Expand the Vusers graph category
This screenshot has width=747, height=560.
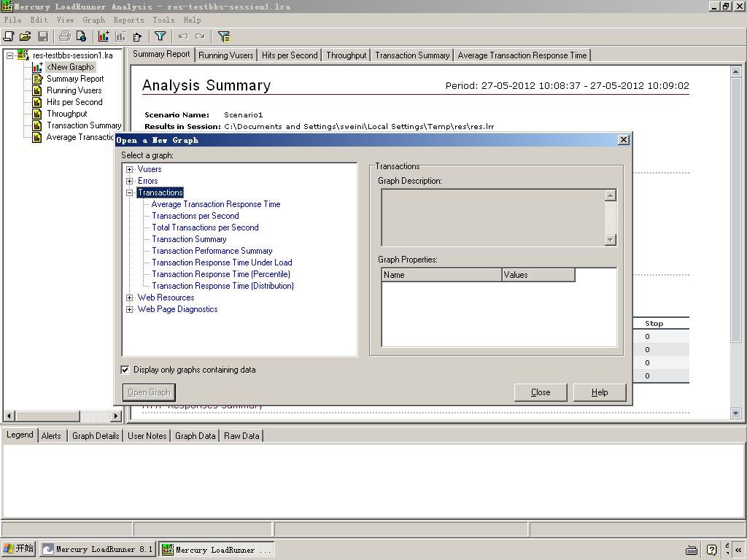coord(130,169)
